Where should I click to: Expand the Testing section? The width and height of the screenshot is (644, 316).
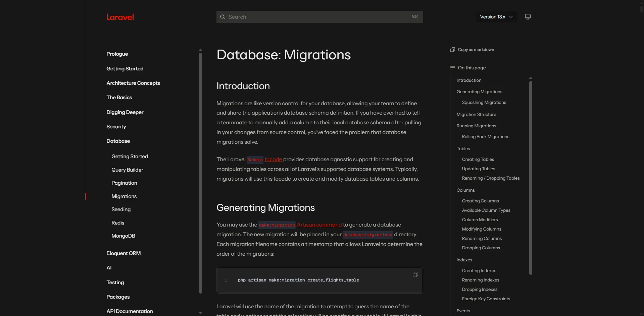click(x=115, y=282)
